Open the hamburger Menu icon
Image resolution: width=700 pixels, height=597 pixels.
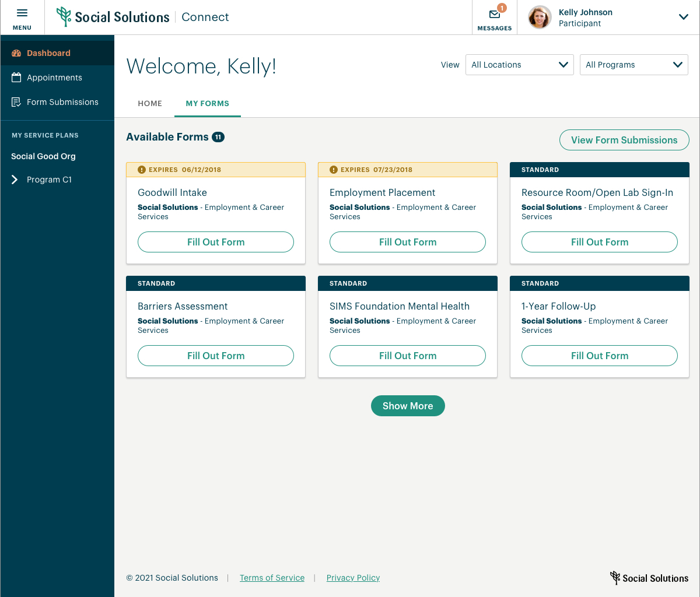22,13
